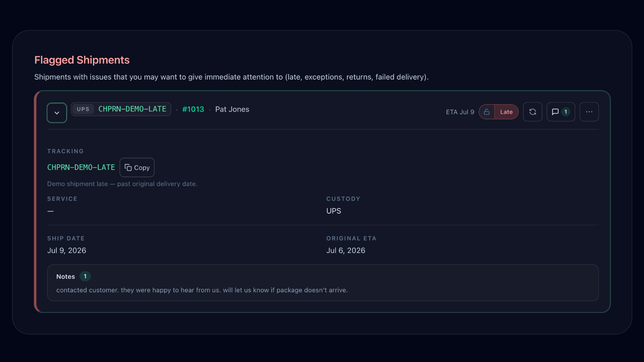Click customer name Pat Jones
The height and width of the screenshot is (362, 644).
click(x=232, y=109)
